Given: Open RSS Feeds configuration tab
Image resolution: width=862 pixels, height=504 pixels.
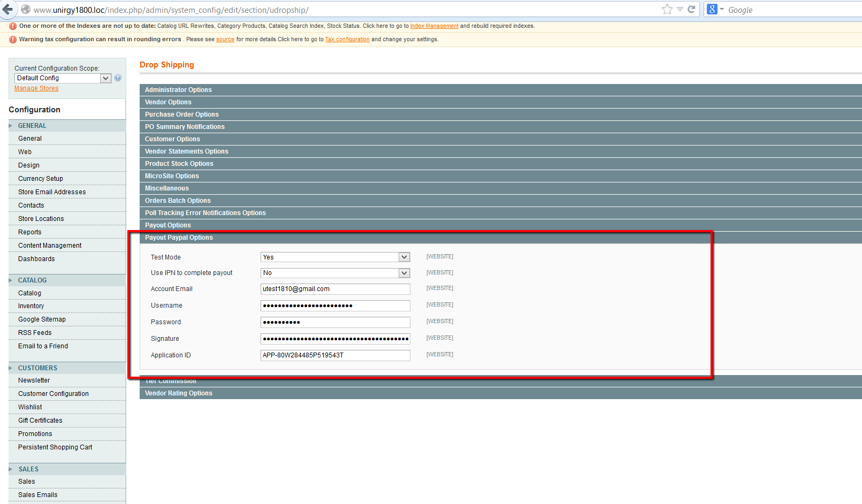Looking at the screenshot, I should click(x=67, y=333).
